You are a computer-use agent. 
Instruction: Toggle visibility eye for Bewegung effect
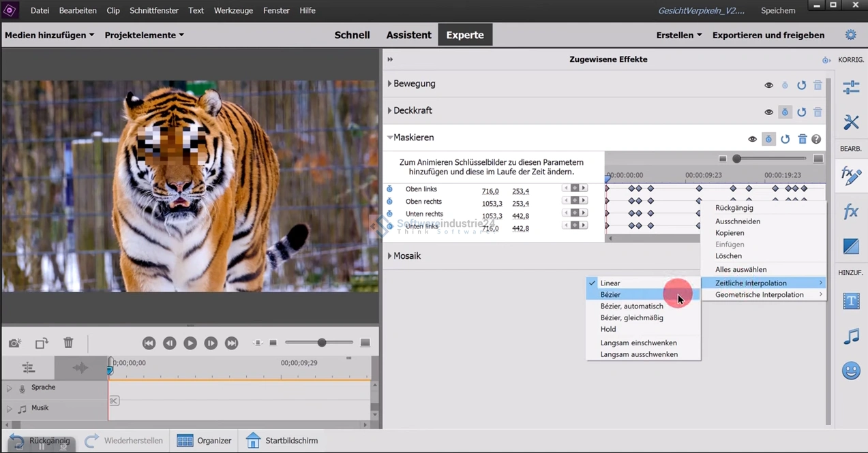tap(768, 85)
